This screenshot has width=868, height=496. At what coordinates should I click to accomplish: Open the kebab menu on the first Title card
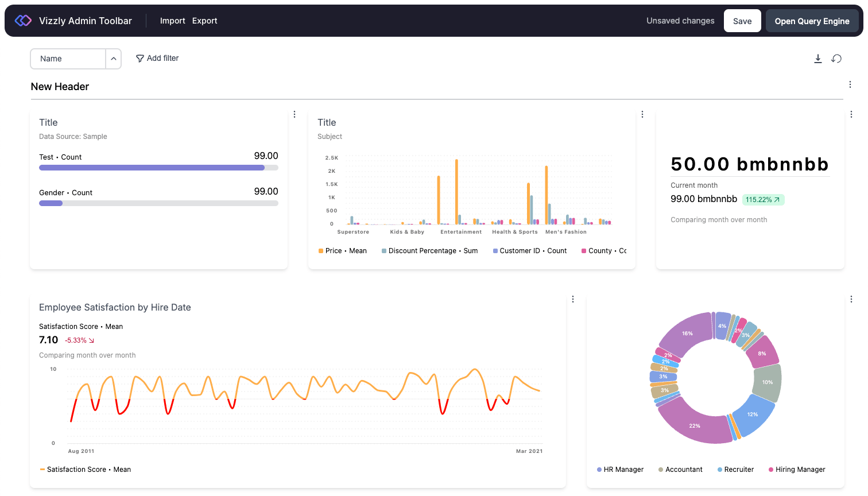pos(294,114)
